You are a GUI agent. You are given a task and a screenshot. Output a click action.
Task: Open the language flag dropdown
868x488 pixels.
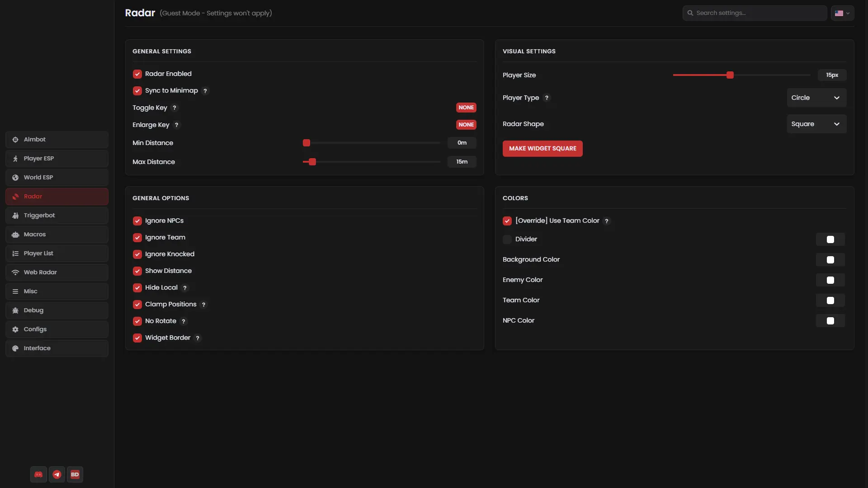point(843,13)
